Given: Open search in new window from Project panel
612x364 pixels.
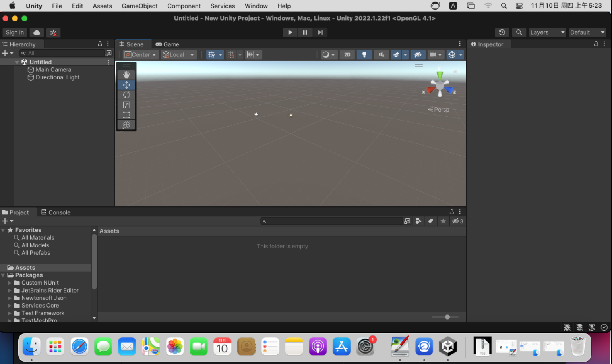Looking at the screenshot, I should click(x=407, y=221).
